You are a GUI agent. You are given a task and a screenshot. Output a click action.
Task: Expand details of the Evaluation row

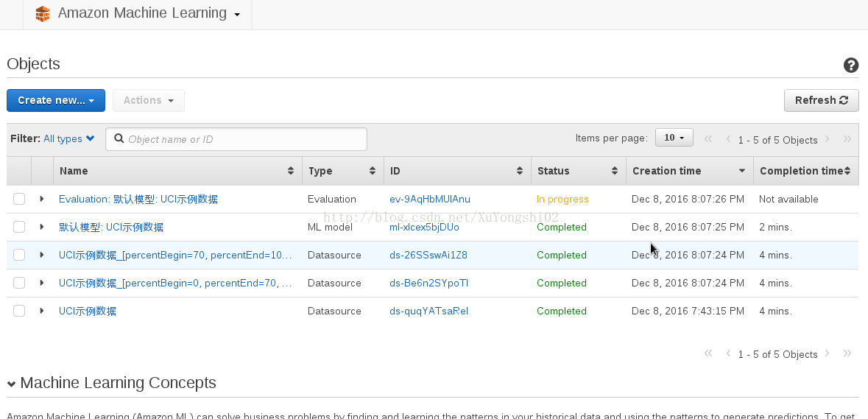pyautogui.click(x=42, y=199)
